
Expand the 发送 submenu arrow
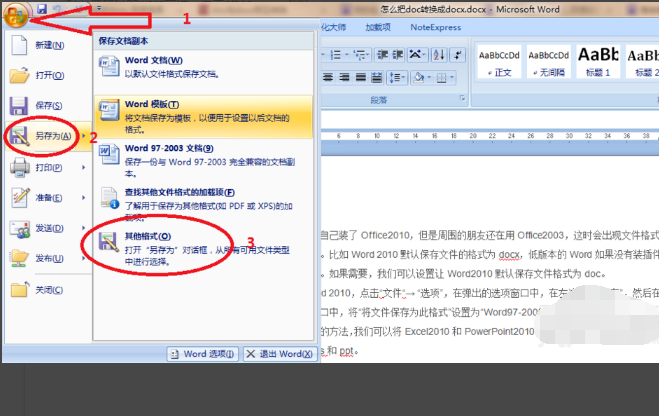84,228
